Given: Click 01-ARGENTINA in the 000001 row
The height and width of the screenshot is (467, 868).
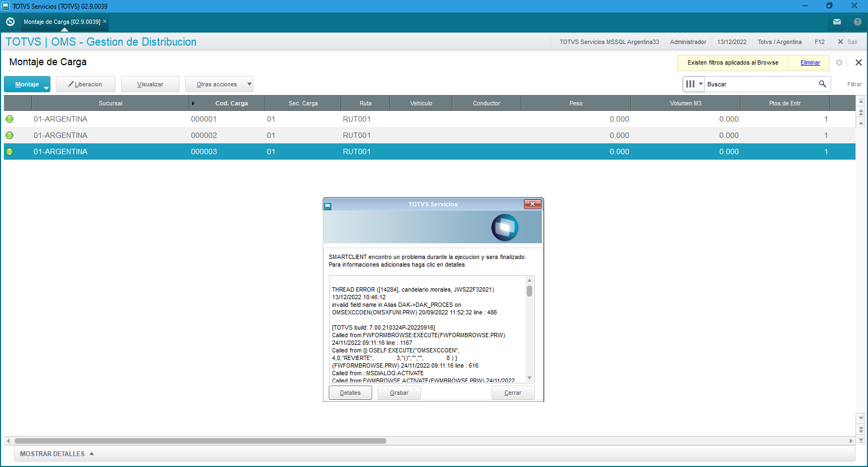Looking at the screenshot, I should [x=60, y=119].
